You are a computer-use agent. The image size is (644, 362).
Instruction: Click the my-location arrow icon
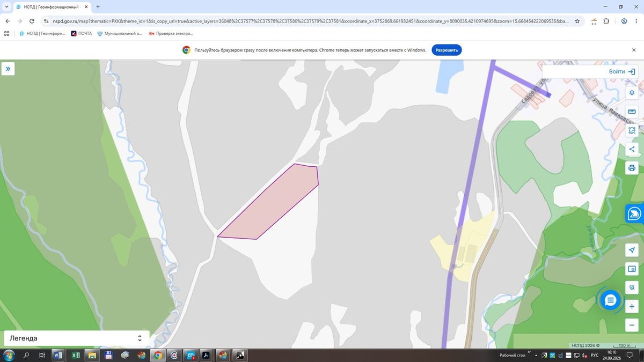632,250
